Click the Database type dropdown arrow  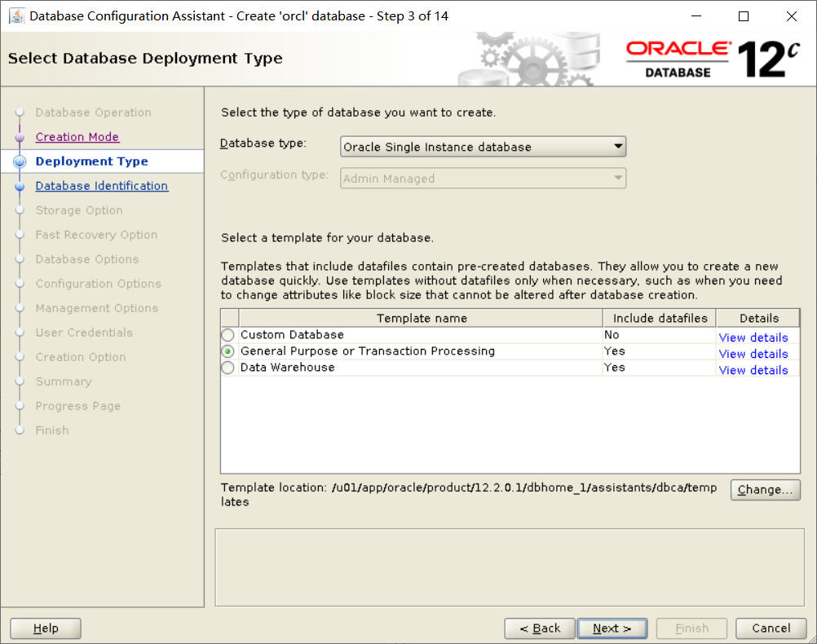[618, 146]
